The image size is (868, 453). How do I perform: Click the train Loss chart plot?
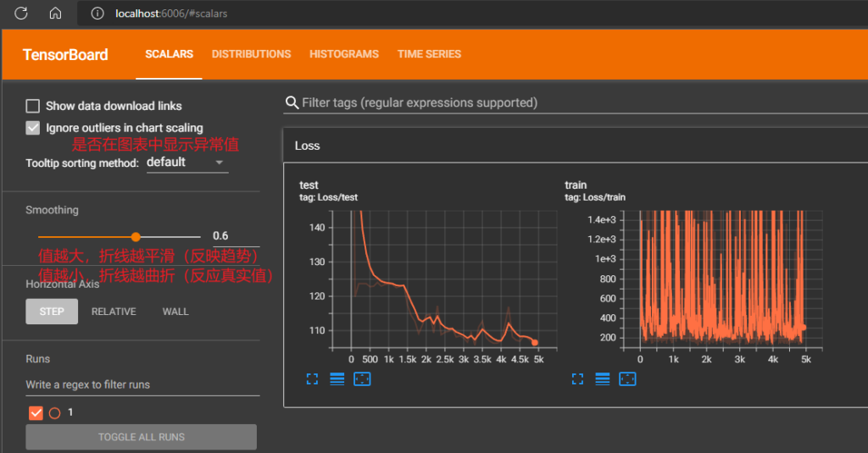(x=722, y=279)
